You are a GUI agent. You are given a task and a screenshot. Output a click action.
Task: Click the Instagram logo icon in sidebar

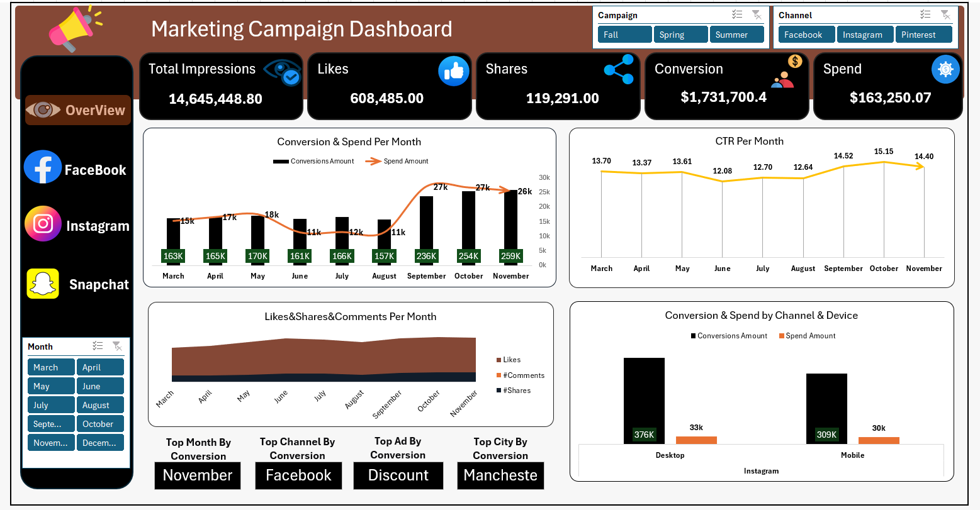pyautogui.click(x=43, y=224)
